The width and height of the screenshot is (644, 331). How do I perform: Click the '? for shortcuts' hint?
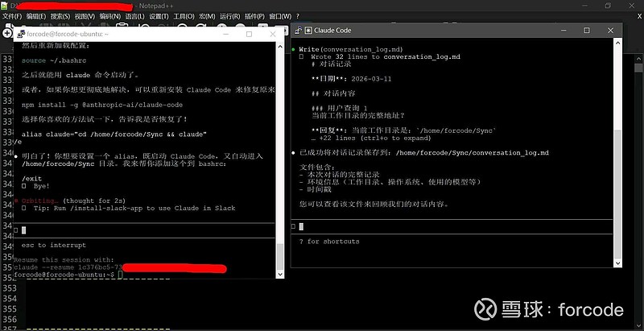point(329,242)
